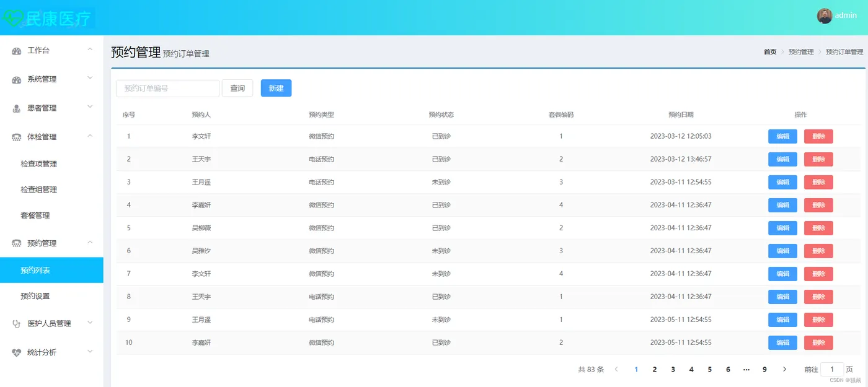Click date cell 2023-03-12 13:46:57
This screenshot has width=868, height=387.
click(x=681, y=159)
